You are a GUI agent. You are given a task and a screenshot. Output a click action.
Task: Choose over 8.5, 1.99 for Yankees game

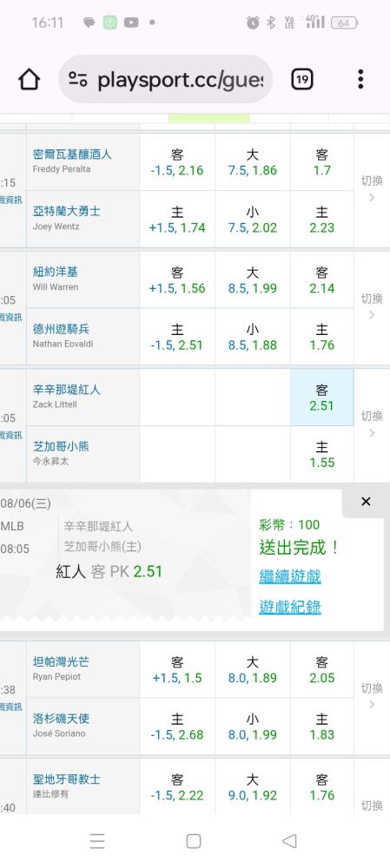(253, 280)
